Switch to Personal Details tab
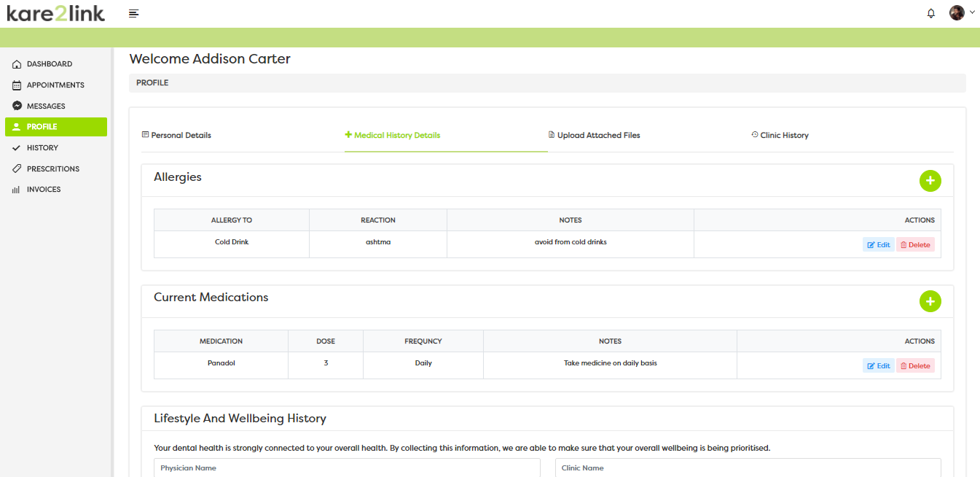This screenshot has height=477, width=980. coord(176,136)
